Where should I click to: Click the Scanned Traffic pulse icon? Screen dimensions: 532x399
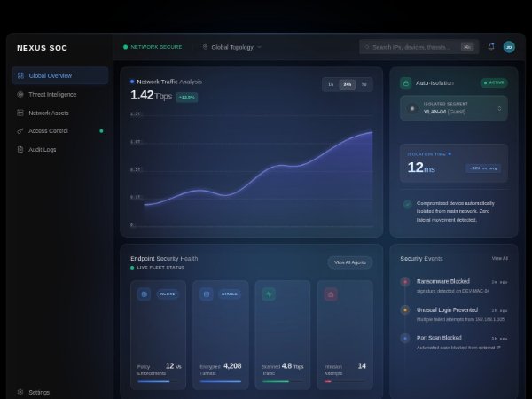pyautogui.click(x=269, y=293)
